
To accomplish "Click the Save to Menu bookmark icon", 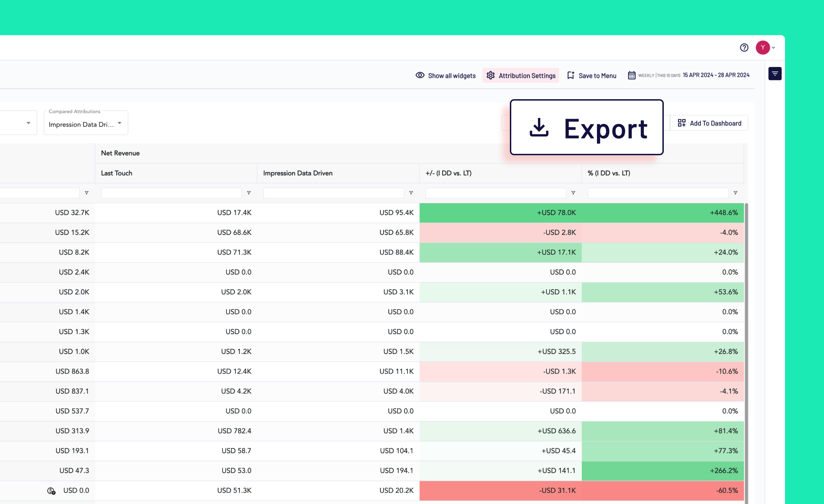I will click(x=570, y=75).
